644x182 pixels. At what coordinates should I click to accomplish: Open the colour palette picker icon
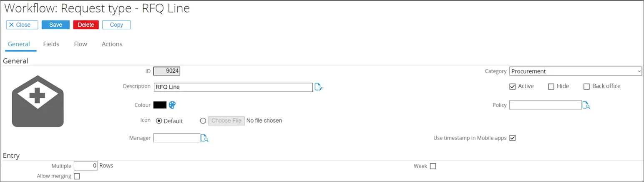pyautogui.click(x=172, y=105)
